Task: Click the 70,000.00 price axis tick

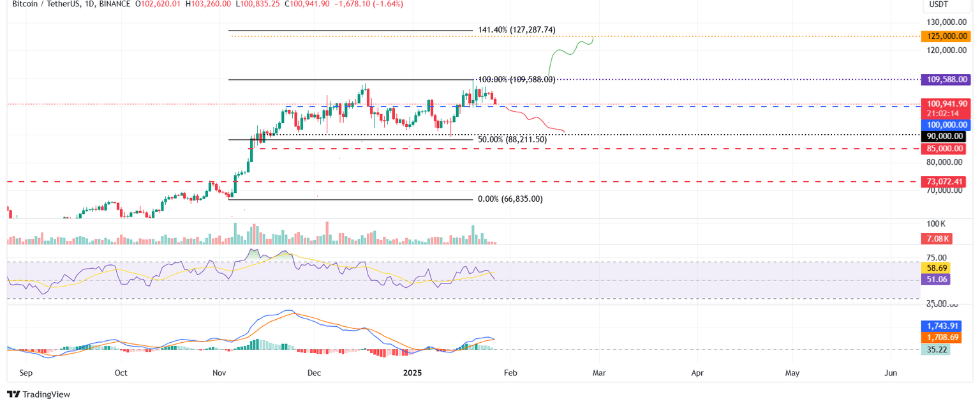Action: tap(944, 190)
